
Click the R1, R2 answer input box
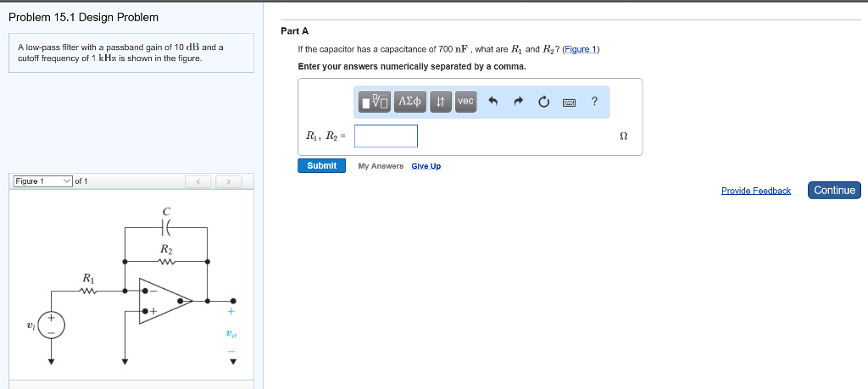[x=386, y=136]
